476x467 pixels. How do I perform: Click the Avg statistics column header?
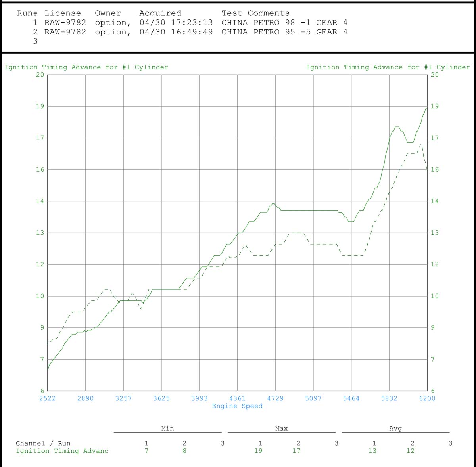point(395,429)
